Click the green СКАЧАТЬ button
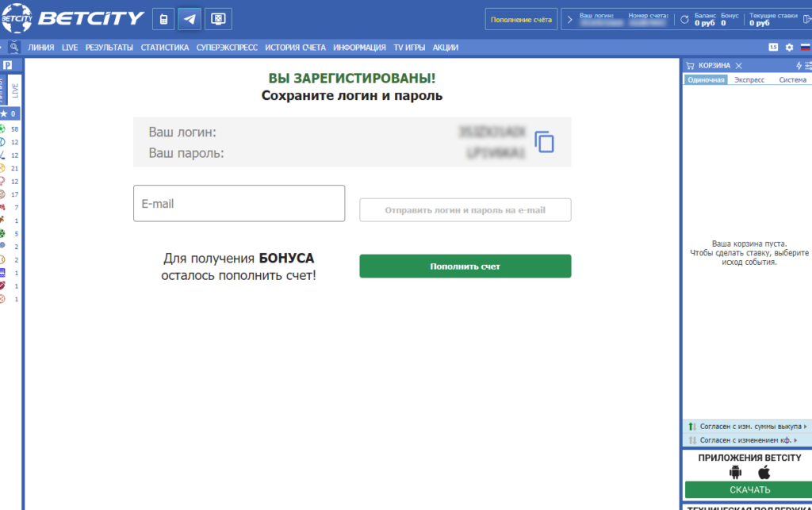Viewport: 812px width, 510px height. 750,490
